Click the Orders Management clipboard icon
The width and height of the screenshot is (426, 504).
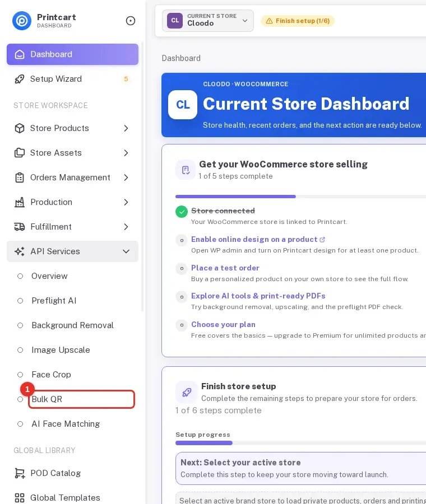(20, 178)
